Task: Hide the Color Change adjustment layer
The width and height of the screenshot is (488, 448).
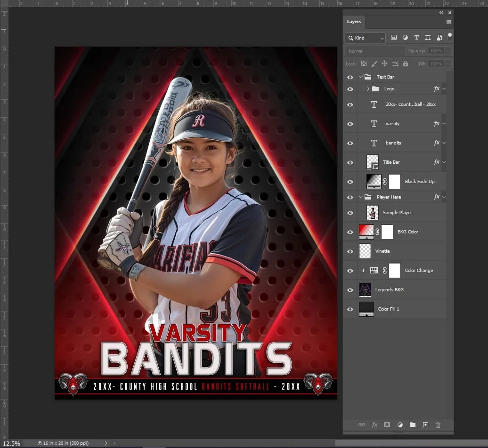Action: point(350,271)
